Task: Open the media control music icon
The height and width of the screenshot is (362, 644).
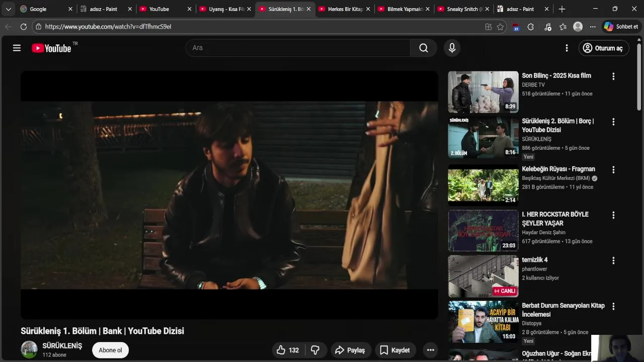Action: click(x=548, y=27)
